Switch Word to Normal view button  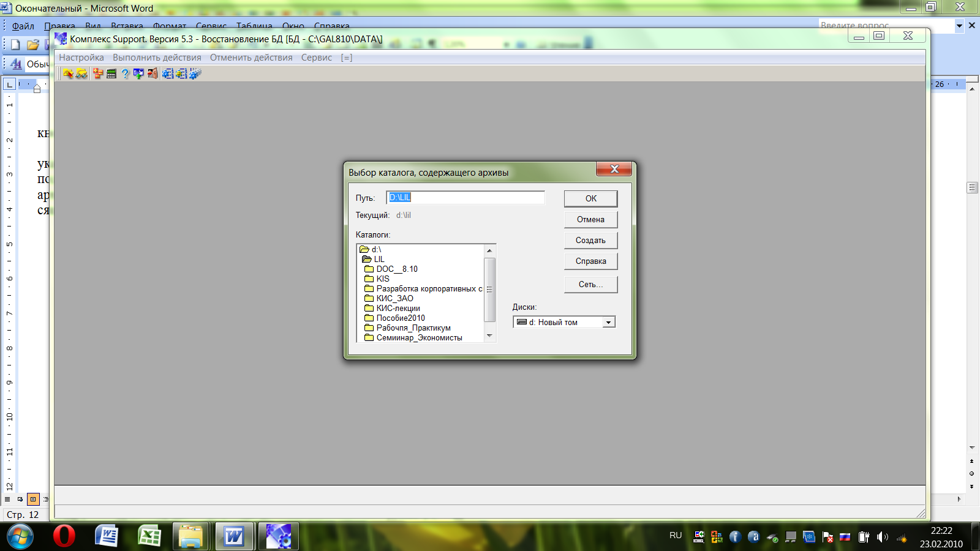point(7,499)
